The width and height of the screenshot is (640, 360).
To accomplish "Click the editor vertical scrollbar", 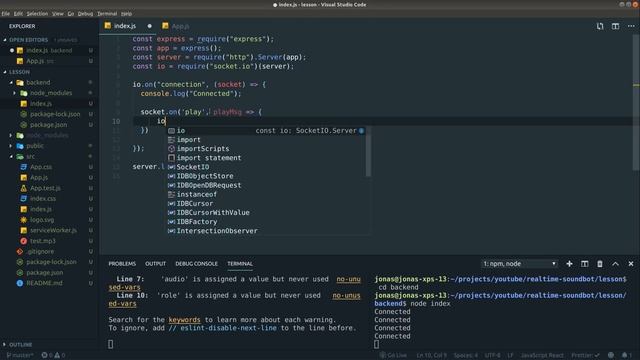I will click(x=636, y=102).
